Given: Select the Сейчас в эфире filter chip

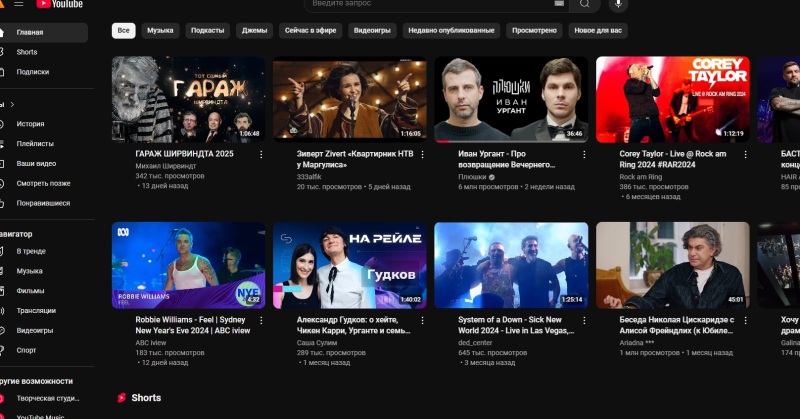Looking at the screenshot, I should point(311,31).
